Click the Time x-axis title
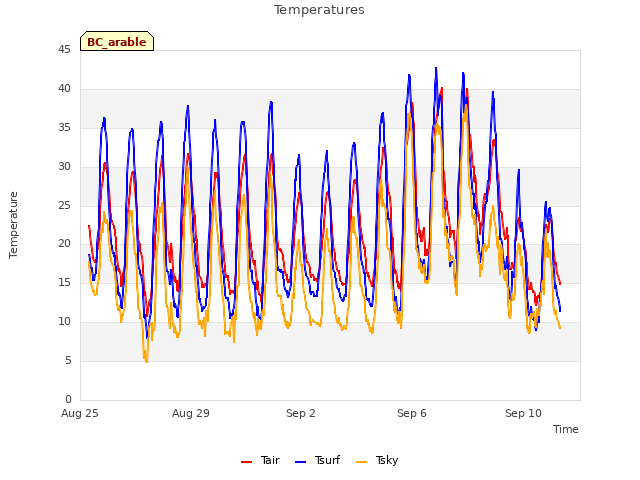The height and width of the screenshot is (480, 640). pyautogui.click(x=566, y=429)
